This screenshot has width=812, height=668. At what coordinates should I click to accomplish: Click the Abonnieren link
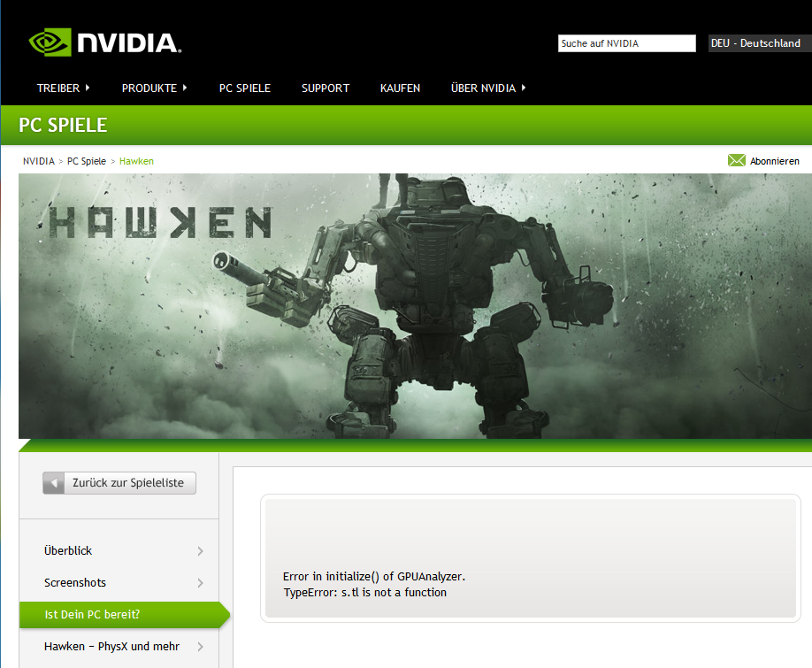[x=774, y=161]
